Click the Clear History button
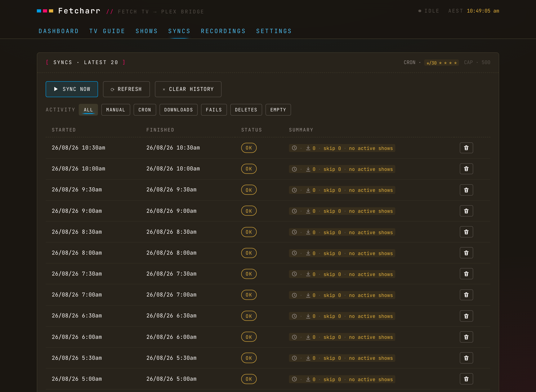Image resolution: width=536 pixels, height=392 pixels. point(188,89)
